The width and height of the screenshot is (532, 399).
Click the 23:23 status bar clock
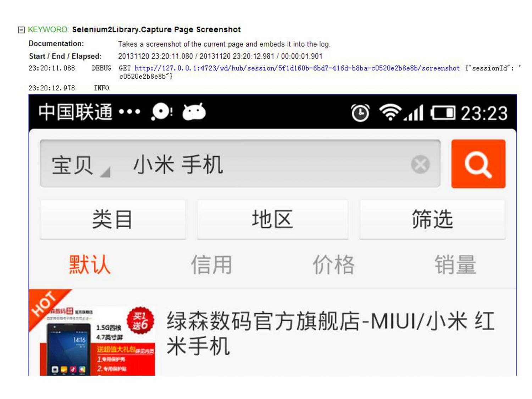(x=484, y=113)
